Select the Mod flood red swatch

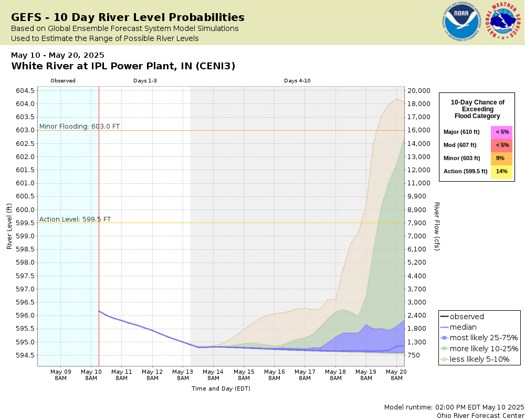[501, 145]
